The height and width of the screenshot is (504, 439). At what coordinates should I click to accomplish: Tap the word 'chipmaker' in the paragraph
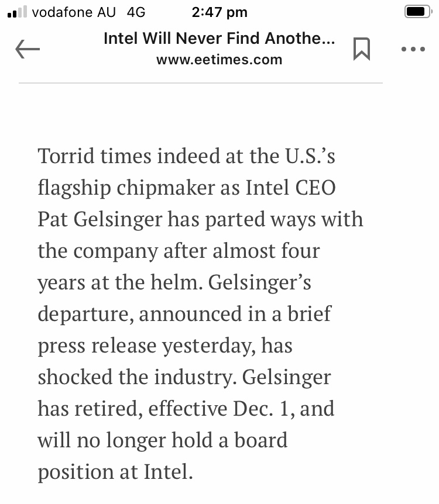pyautogui.click(x=166, y=188)
